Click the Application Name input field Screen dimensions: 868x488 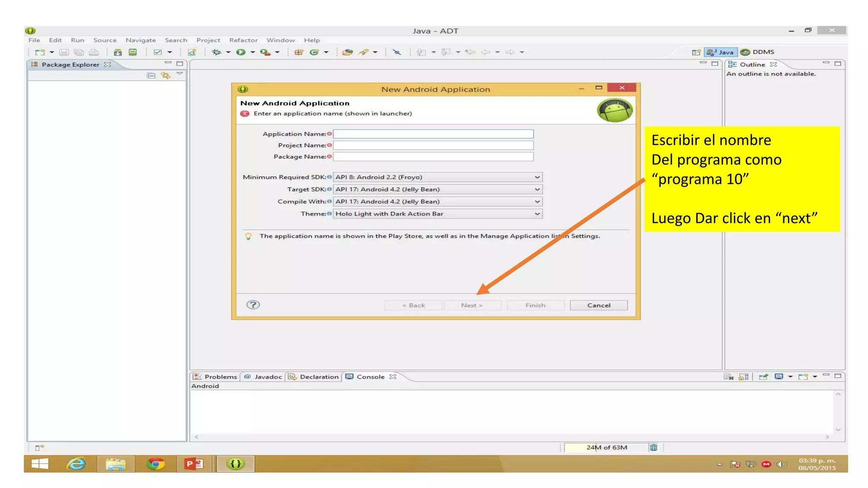click(x=433, y=134)
